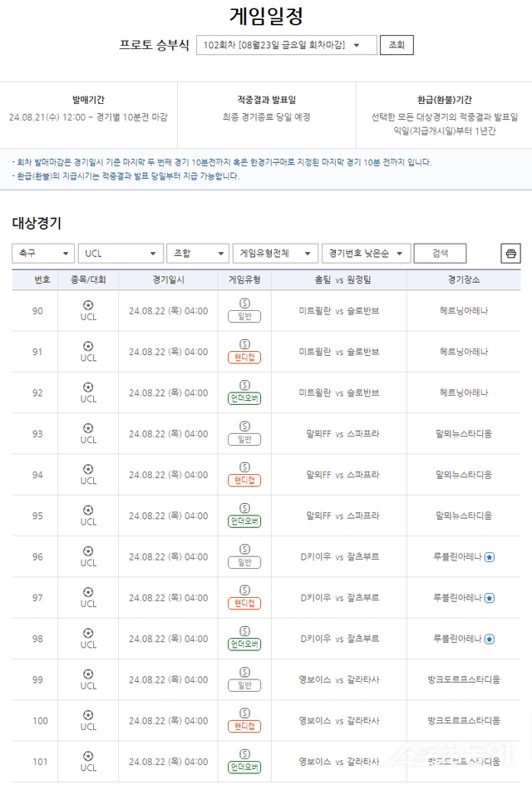Viewport: 532px width, 785px height.
Task: Click the 일반 badge in row 99
Action: (x=244, y=685)
